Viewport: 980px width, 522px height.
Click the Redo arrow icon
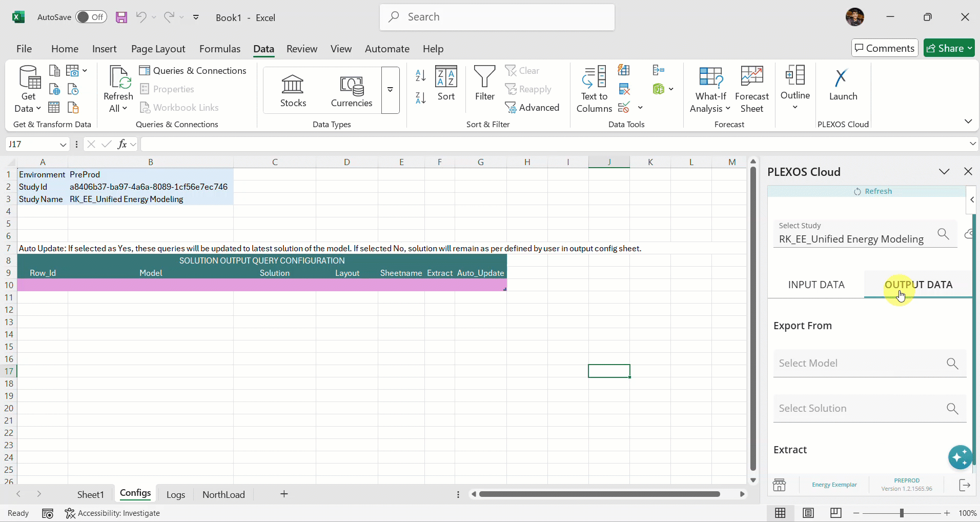169,17
